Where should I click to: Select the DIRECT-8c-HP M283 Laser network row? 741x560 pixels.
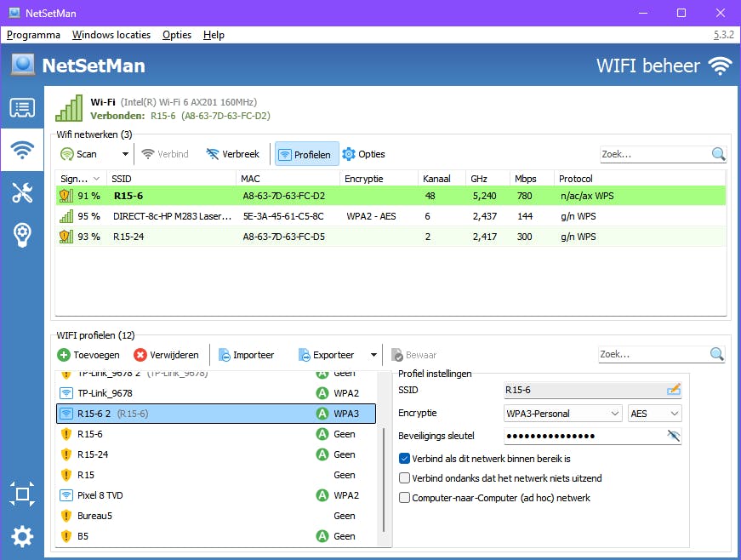[390, 216]
